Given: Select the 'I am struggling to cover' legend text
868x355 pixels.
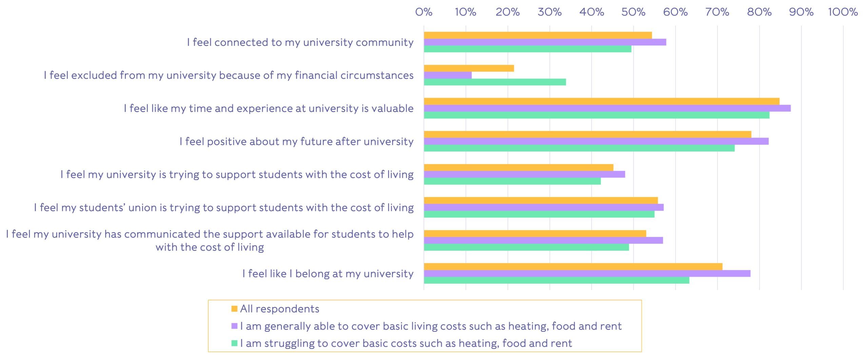Looking at the screenshot, I should (406, 343).
